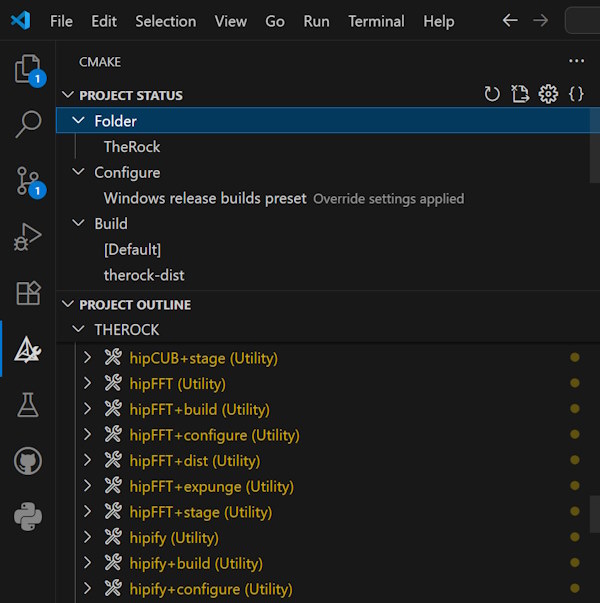
Task: Open the Go menu
Action: click(275, 21)
